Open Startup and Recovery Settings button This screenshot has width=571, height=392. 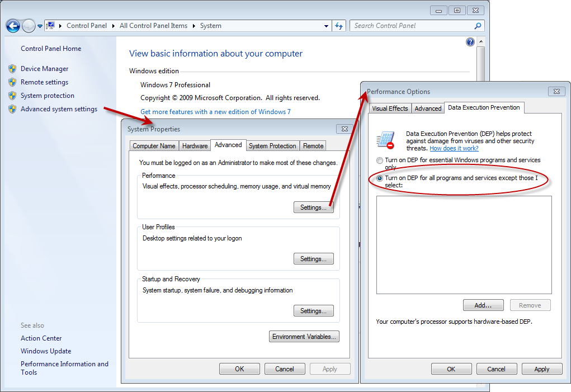(x=314, y=311)
